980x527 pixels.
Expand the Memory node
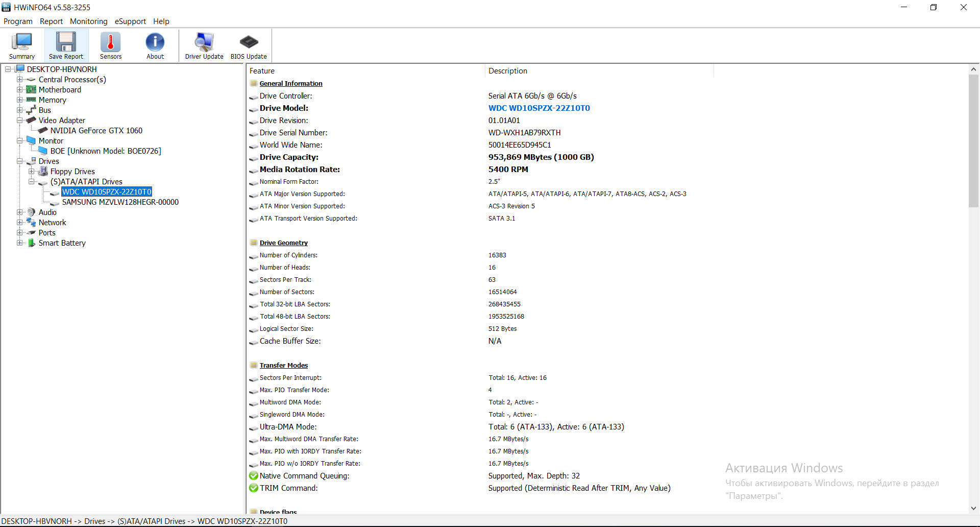[x=19, y=100]
